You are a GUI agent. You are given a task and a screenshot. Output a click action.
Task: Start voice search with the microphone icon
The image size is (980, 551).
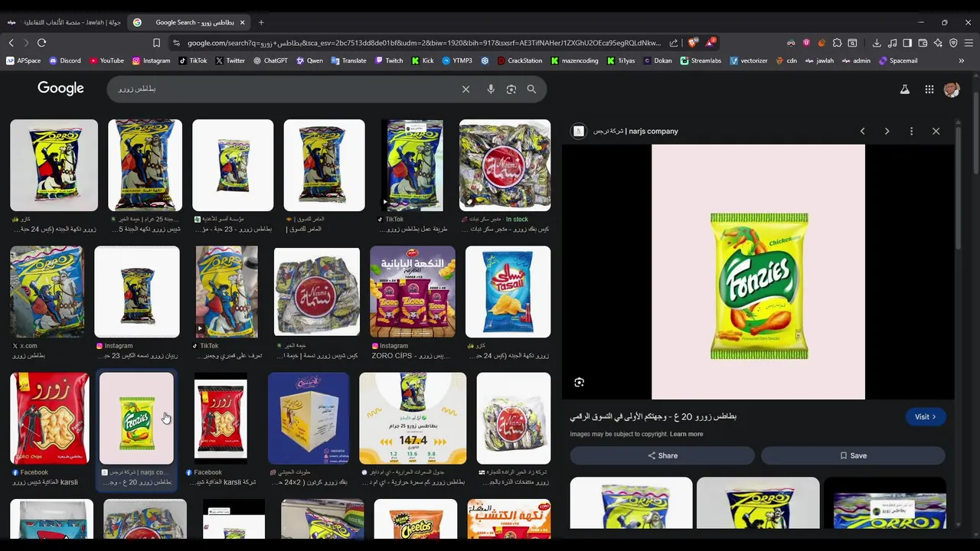[x=491, y=90]
